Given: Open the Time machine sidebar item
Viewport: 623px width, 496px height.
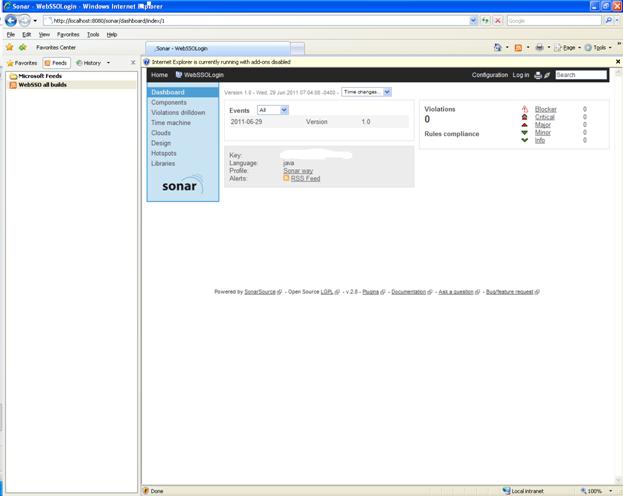Looking at the screenshot, I should pyautogui.click(x=171, y=123).
